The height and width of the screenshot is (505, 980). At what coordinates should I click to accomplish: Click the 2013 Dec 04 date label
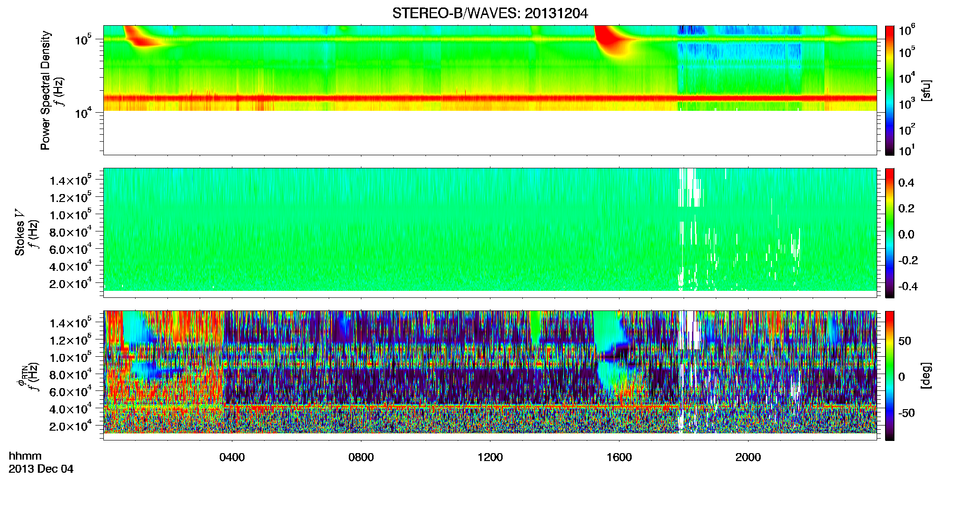[41, 469]
